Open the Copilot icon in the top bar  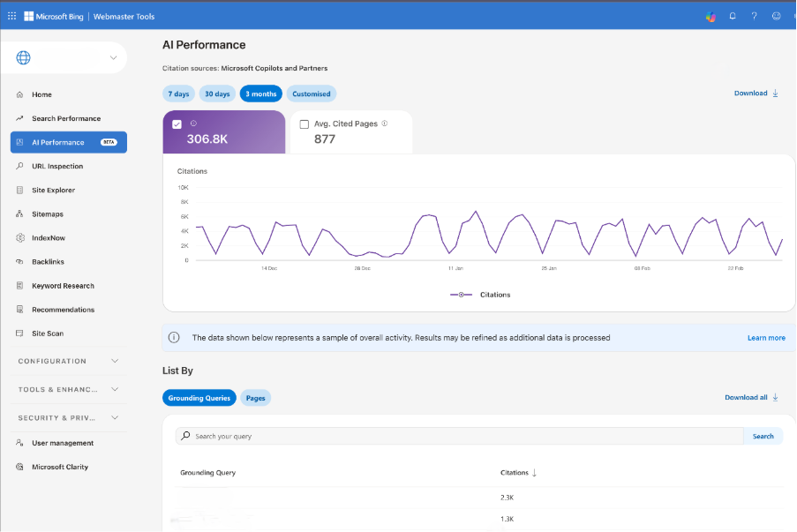pos(710,15)
